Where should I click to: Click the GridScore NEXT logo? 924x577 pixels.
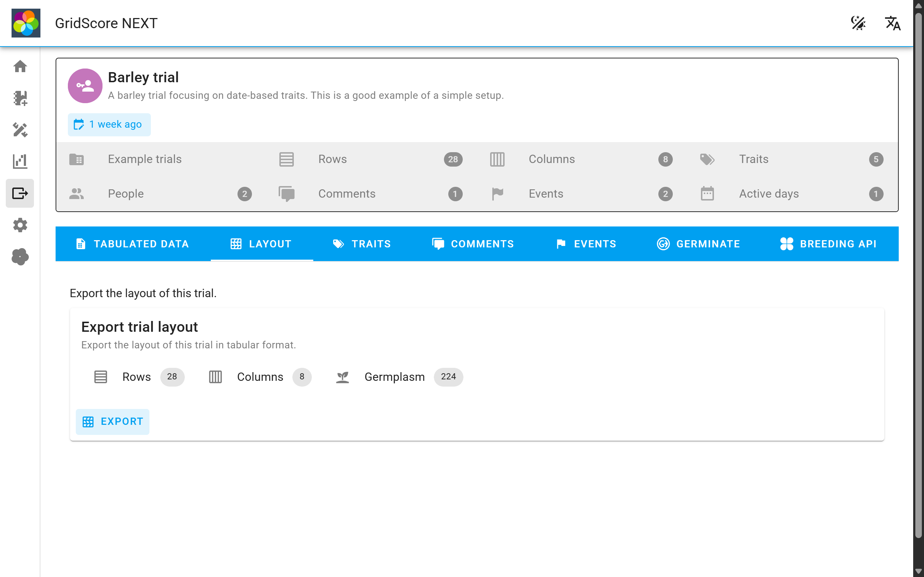click(x=26, y=23)
